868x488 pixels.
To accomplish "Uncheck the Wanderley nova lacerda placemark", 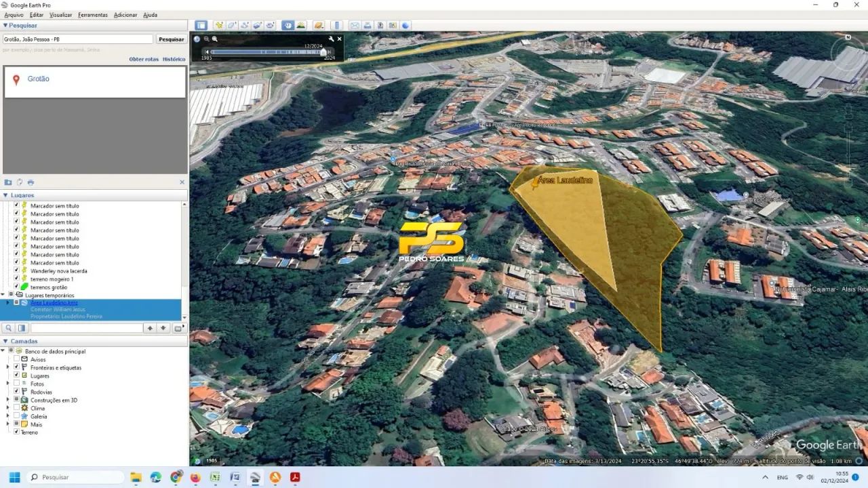I will point(16,270).
